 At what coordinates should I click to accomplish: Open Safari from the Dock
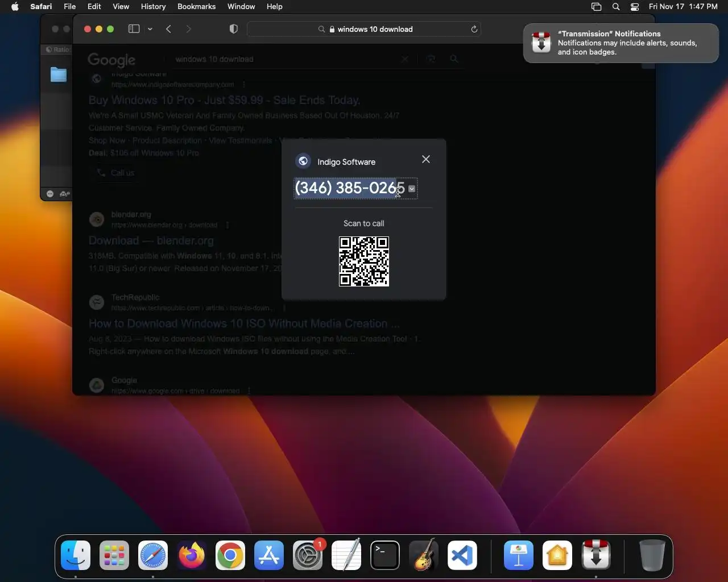tap(153, 555)
